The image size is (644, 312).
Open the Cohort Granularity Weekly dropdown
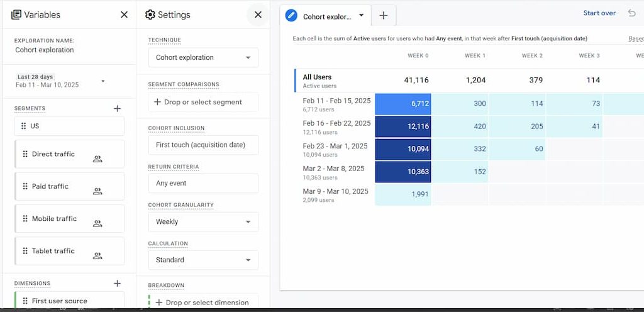pos(203,221)
